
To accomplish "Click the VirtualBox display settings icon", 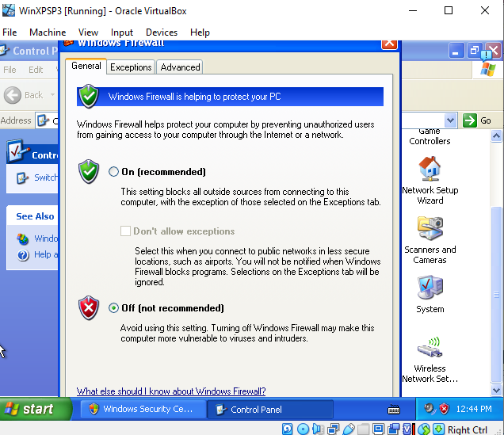I will [378, 429].
